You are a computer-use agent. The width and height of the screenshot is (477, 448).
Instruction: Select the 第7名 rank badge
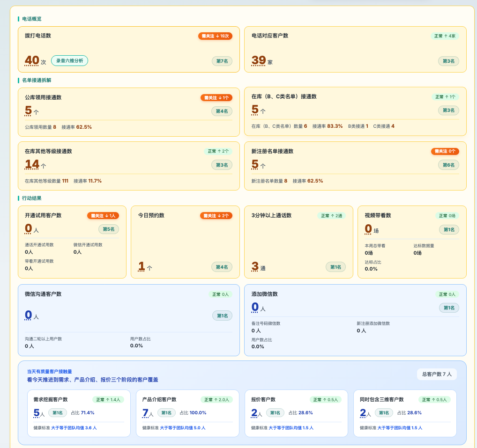tap(222, 61)
